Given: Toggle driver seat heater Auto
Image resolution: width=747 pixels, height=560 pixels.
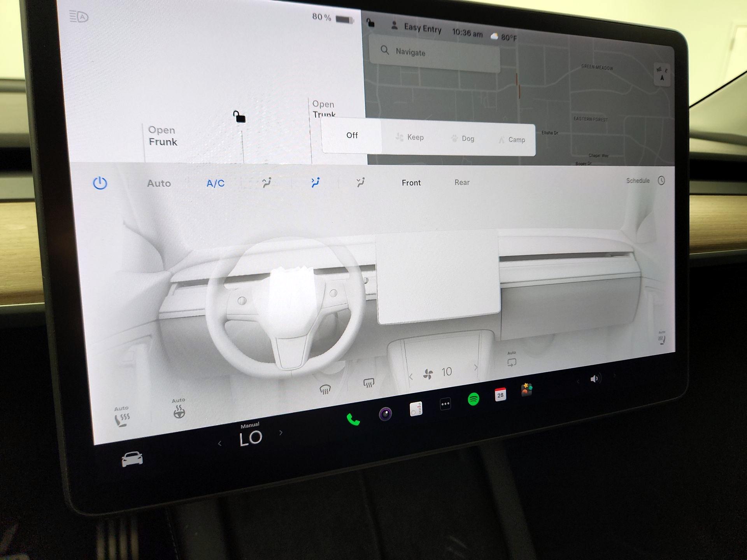Looking at the screenshot, I should pos(122,417).
